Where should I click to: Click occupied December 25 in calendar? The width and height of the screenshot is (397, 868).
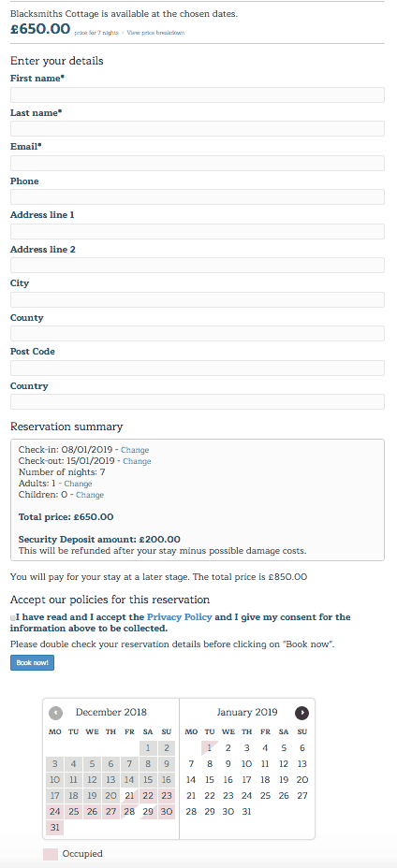pyautogui.click(x=74, y=812)
